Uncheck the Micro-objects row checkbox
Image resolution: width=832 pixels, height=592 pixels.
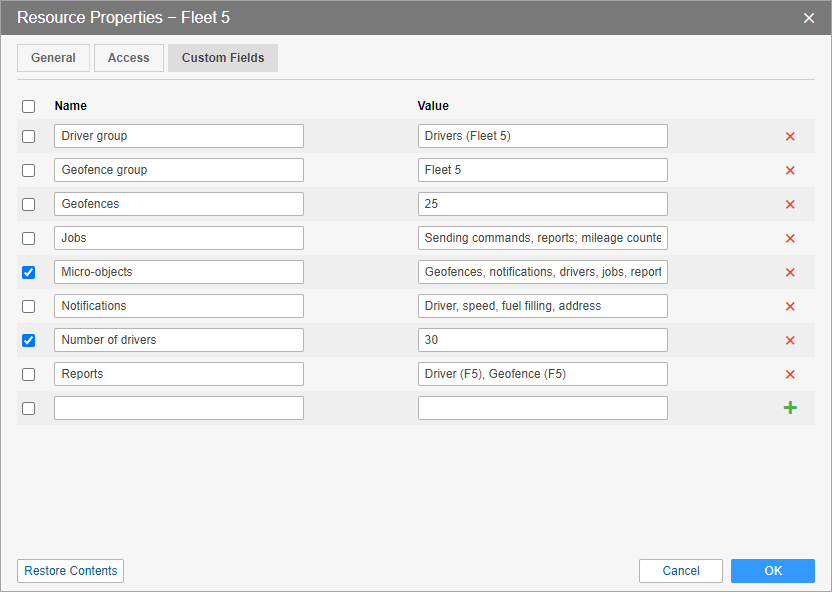tap(28, 272)
